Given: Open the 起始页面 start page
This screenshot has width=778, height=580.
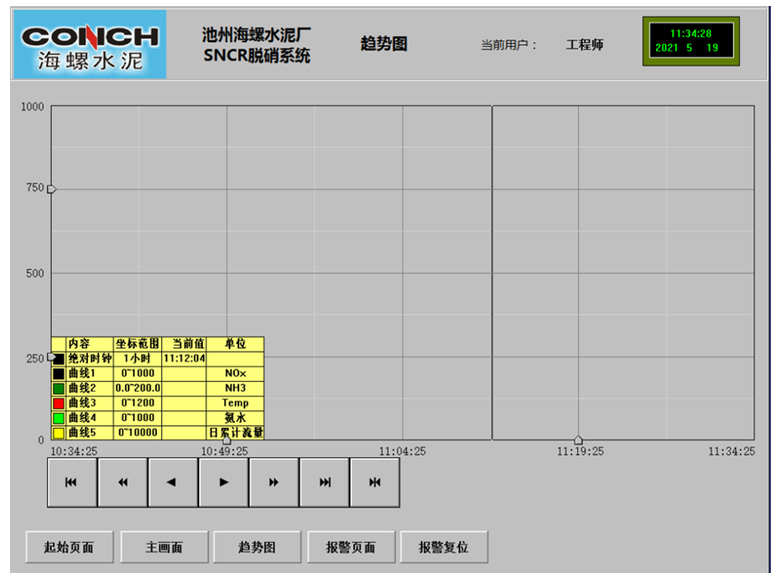Looking at the screenshot, I should pos(69,547).
